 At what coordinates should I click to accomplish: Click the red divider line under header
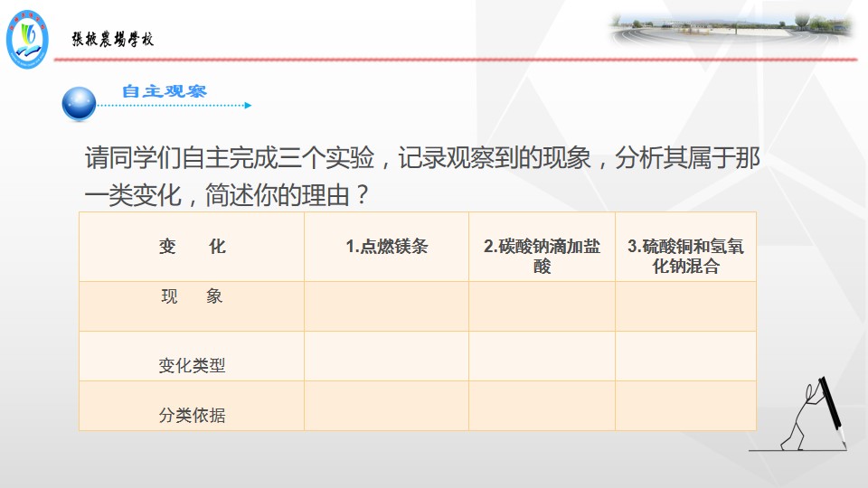click(x=456, y=60)
